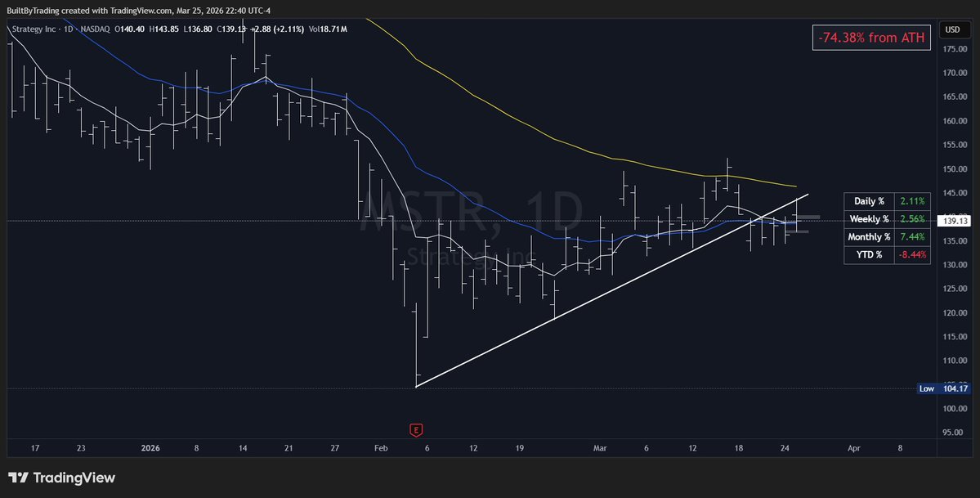
Task: Click 130.00 on the price axis
Action: point(953,265)
